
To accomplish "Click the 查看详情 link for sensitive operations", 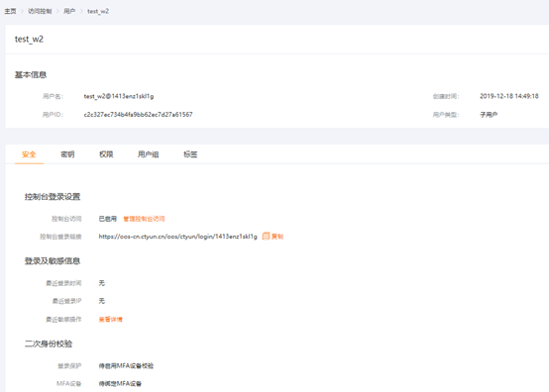I will click(110, 320).
